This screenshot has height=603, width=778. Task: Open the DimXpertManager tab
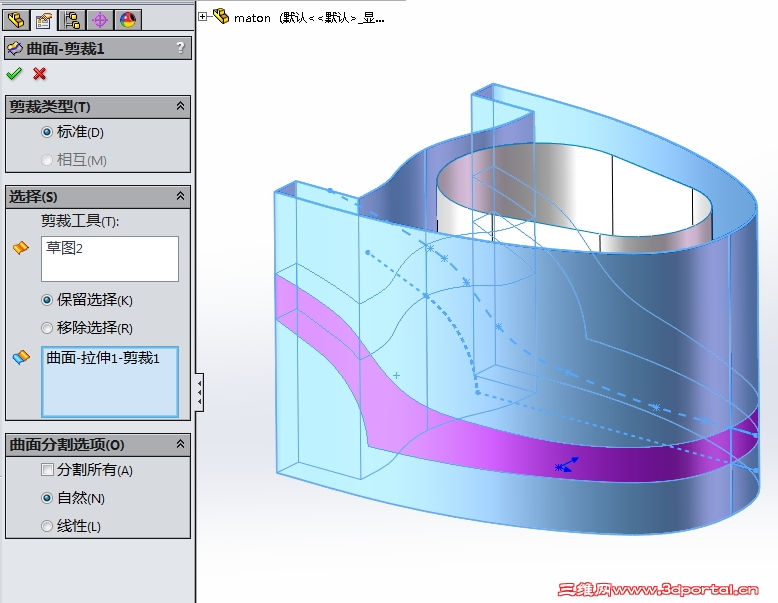(x=100, y=20)
